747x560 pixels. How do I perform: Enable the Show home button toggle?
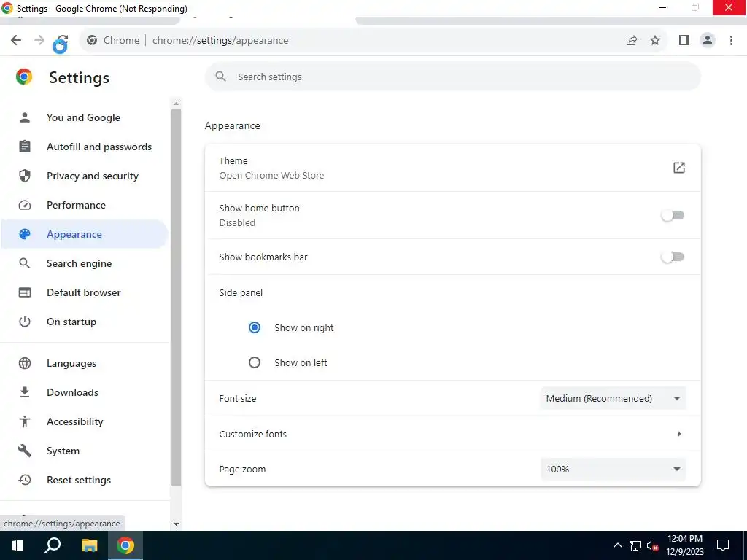click(x=673, y=215)
